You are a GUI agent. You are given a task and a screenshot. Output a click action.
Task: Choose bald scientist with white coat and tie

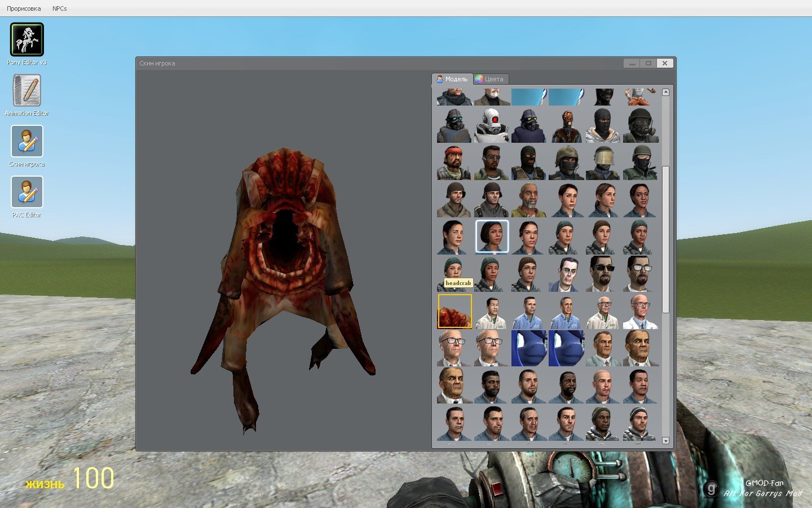coord(641,312)
